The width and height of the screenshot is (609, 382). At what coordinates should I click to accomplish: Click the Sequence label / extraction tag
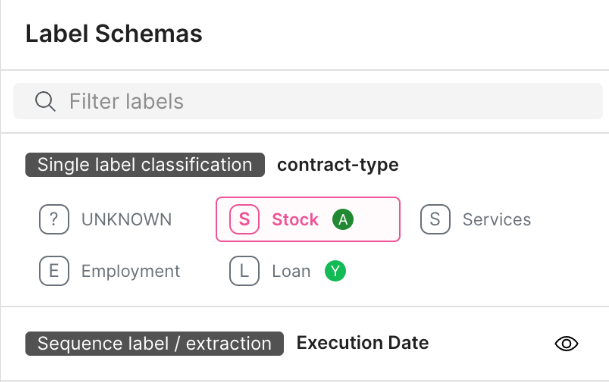155,344
